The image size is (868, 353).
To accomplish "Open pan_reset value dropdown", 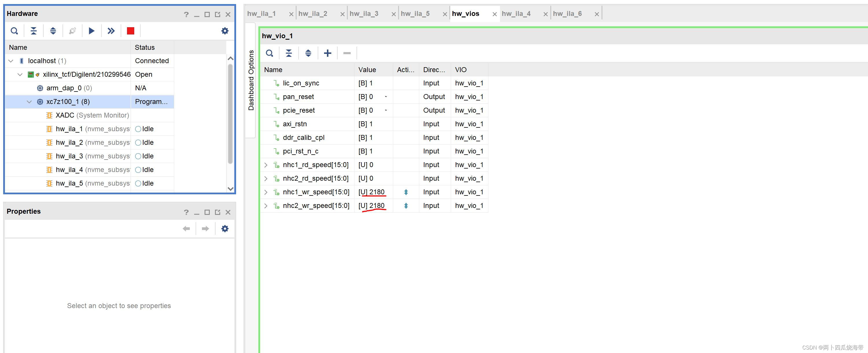I will tap(386, 97).
